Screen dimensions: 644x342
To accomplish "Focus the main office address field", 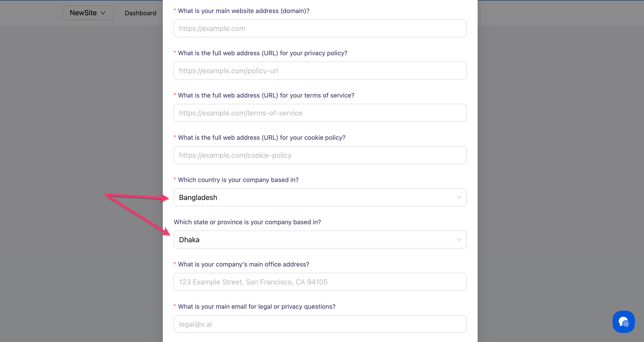I will [320, 282].
